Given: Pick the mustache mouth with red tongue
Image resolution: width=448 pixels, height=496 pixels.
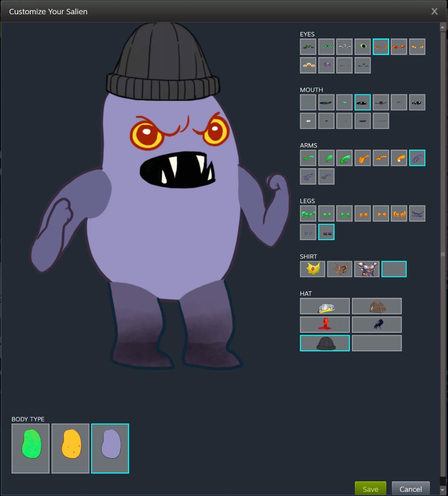Looking at the screenshot, I should [x=381, y=102].
